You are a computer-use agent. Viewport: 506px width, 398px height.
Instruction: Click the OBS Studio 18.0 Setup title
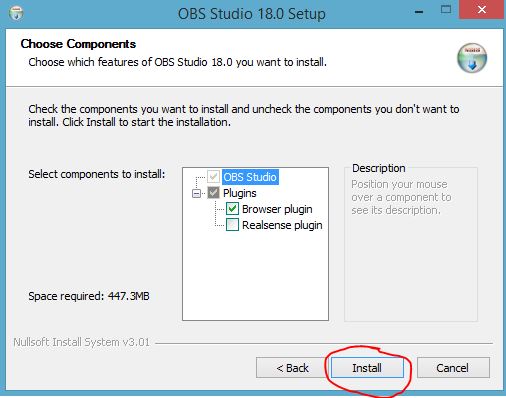252,14
